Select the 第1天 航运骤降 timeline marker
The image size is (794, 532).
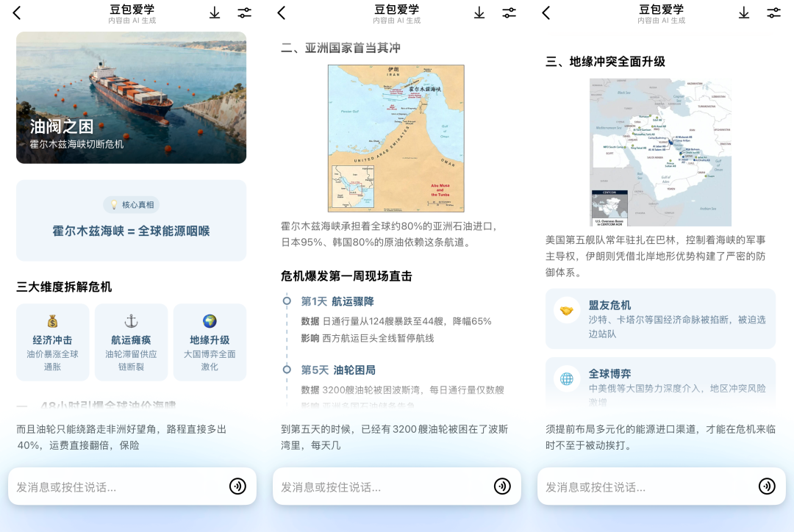[287, 301]
